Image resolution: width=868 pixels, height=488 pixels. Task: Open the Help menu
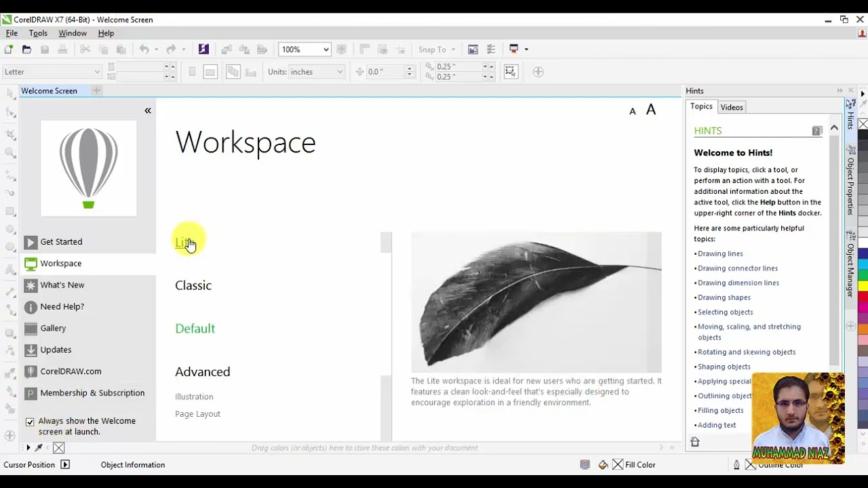(106, 33)
